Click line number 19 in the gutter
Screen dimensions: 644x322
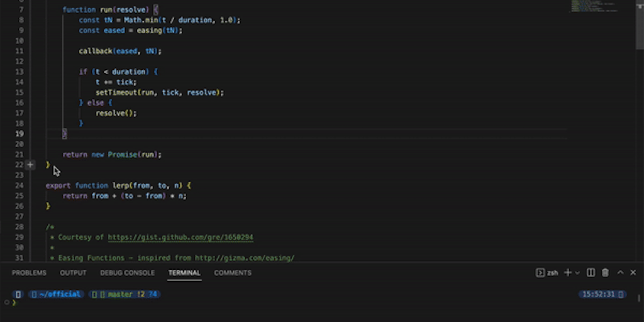point(19,134)
